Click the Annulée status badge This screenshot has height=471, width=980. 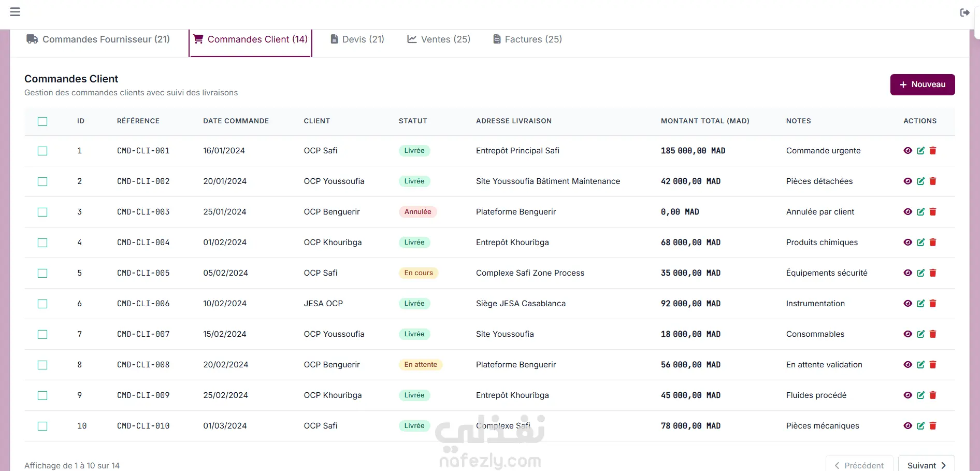[418, 212]
